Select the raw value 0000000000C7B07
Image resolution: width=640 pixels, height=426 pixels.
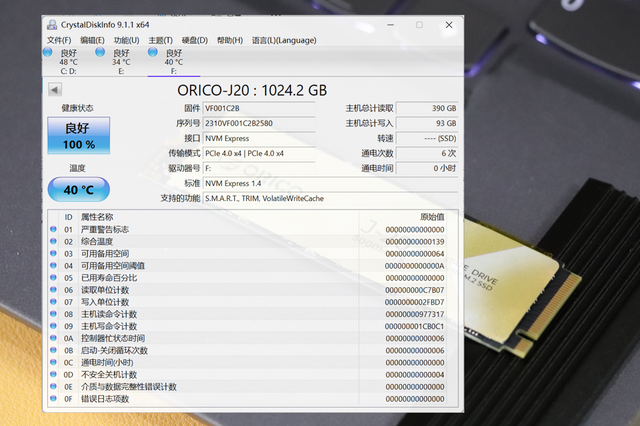tap(415, 290)
